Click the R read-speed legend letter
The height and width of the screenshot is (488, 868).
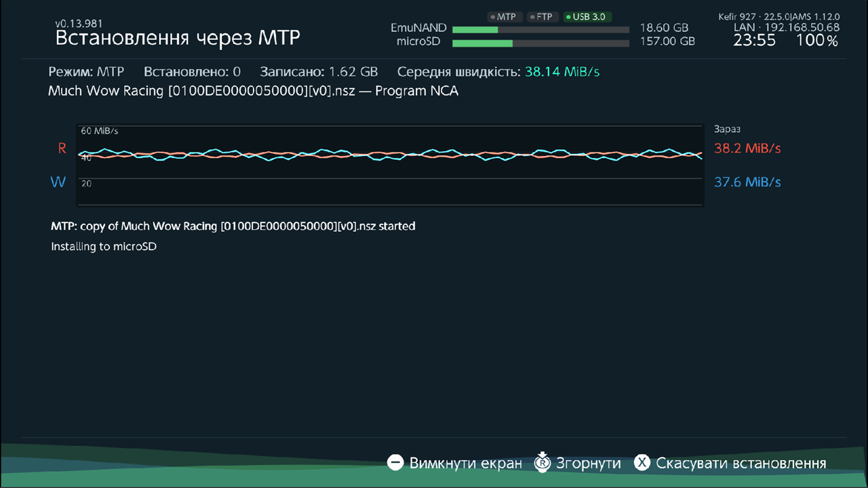(x=62, y=148)
